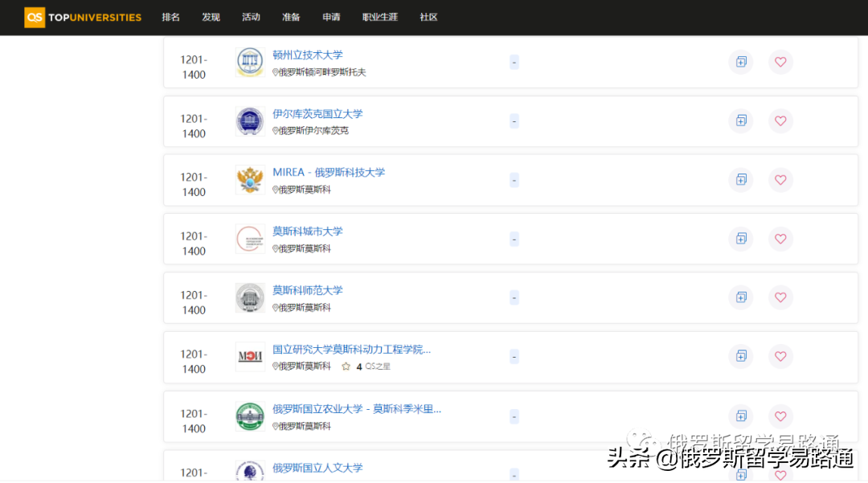Click the QS TopUniversities logo
This screenshot has width=868, height=483.
click(83, 17)
